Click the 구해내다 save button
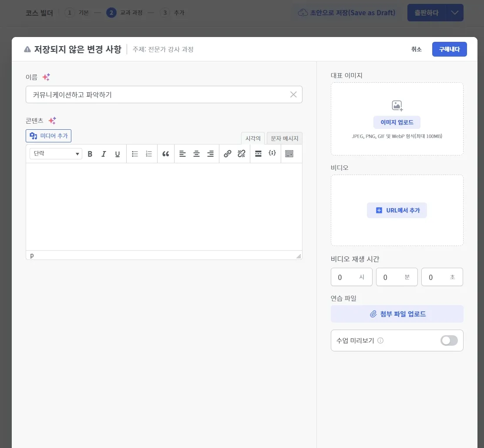The height and width of the screenshot is (448, 484). [449, 49]
